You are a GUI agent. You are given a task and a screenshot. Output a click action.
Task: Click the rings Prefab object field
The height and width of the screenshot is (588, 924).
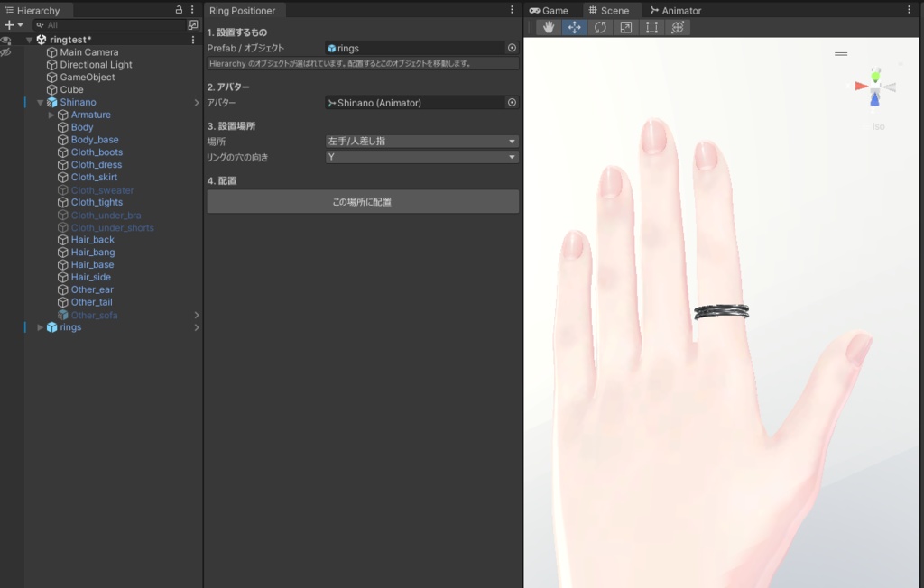click(416, 48)
